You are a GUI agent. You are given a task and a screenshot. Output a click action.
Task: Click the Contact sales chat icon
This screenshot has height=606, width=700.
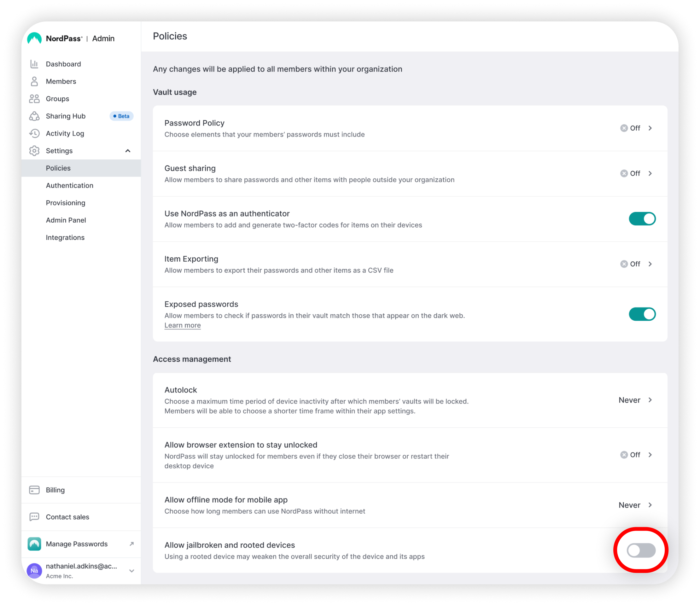(34, 517)
